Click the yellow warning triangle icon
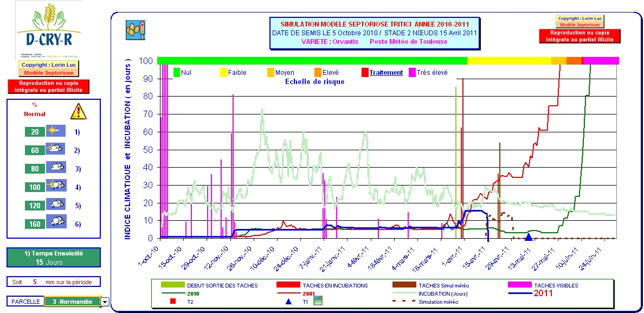 (x=78, y=111)
